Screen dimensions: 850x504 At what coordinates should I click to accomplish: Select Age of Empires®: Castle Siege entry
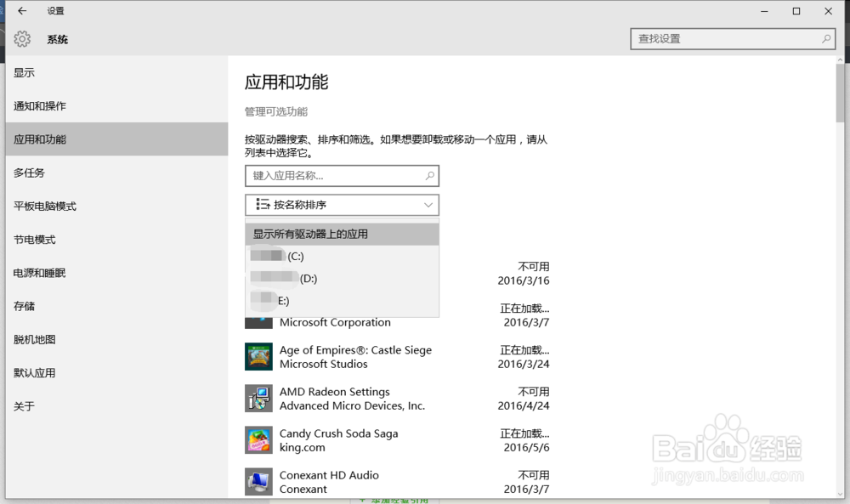click(x=397, y=357)
